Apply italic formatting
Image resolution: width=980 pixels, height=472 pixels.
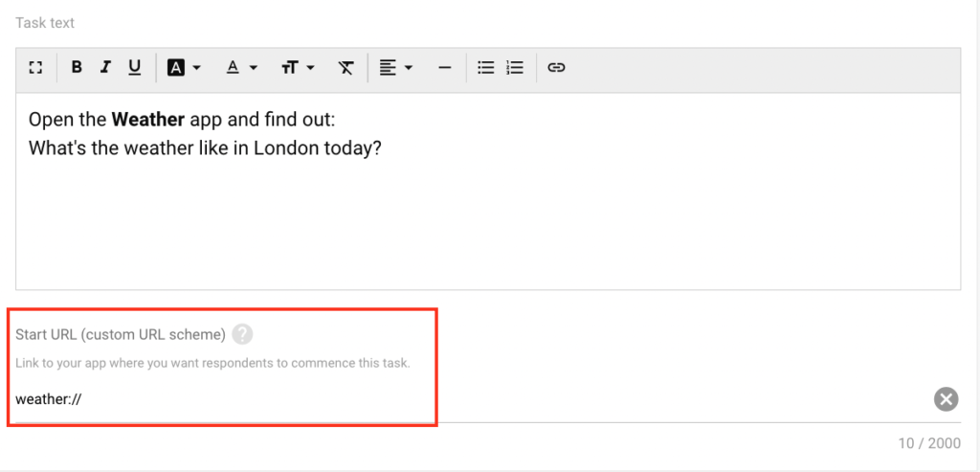pyautogui.click(x=105, y=68)
